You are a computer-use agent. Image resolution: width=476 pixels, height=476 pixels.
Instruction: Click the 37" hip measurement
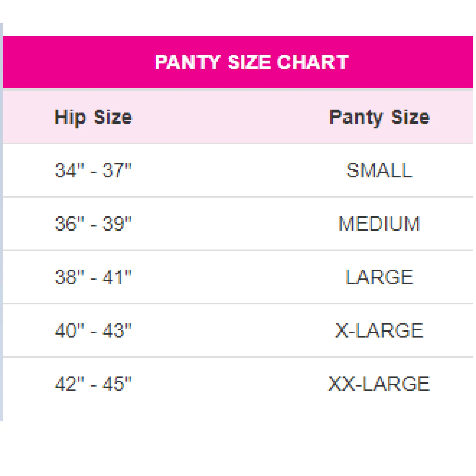coord(117,170)
